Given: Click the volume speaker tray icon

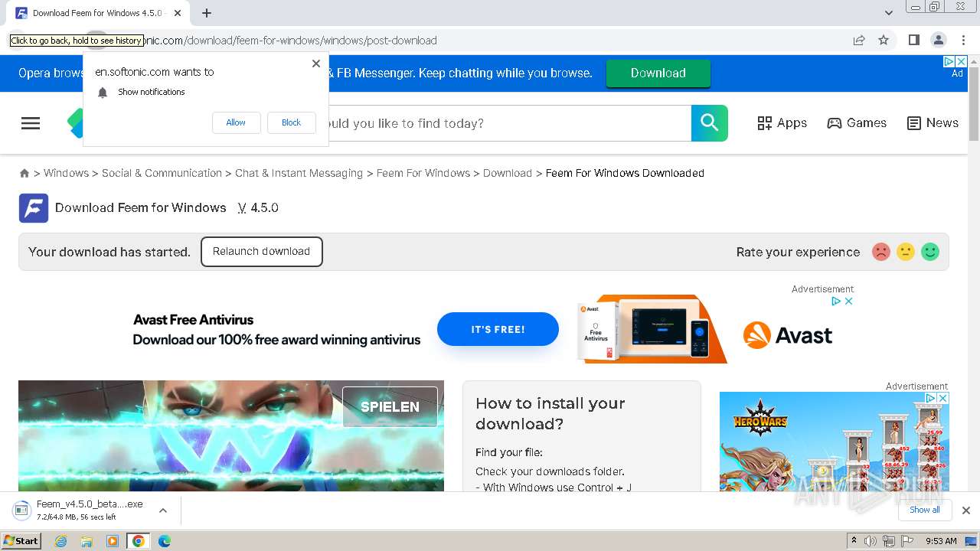Looking at the screenshot, I should click(871, 541).
